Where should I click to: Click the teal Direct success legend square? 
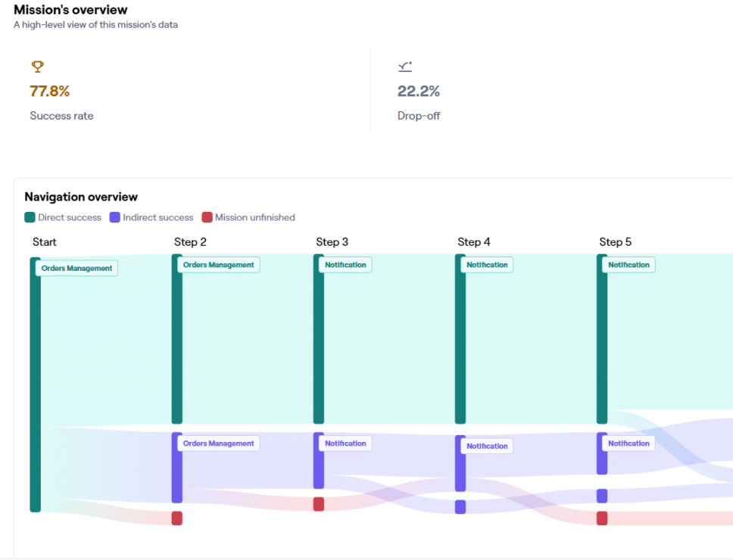coord(29,217)
